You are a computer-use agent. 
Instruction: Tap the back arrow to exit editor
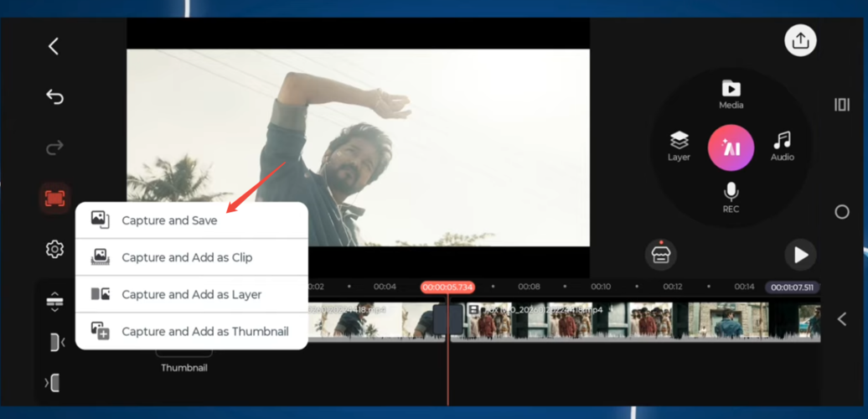tap(54, 47)
